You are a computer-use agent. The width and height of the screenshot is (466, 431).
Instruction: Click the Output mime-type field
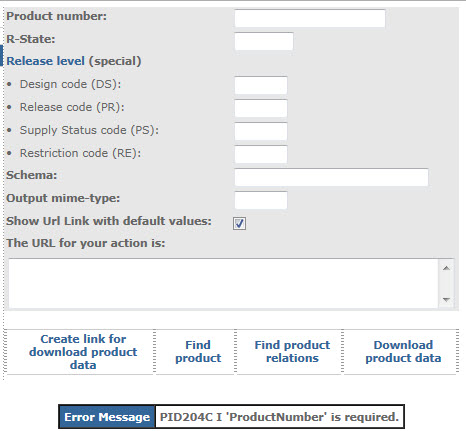click(x=261, y=200)
